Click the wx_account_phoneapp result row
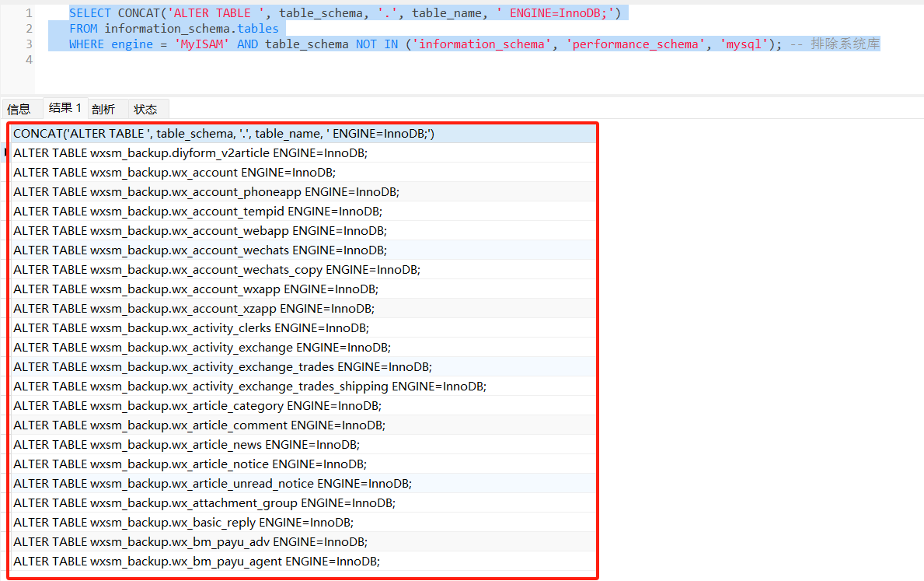Image resolution: width=924 pixels, height=581 pixels. (x=304, y=192)
